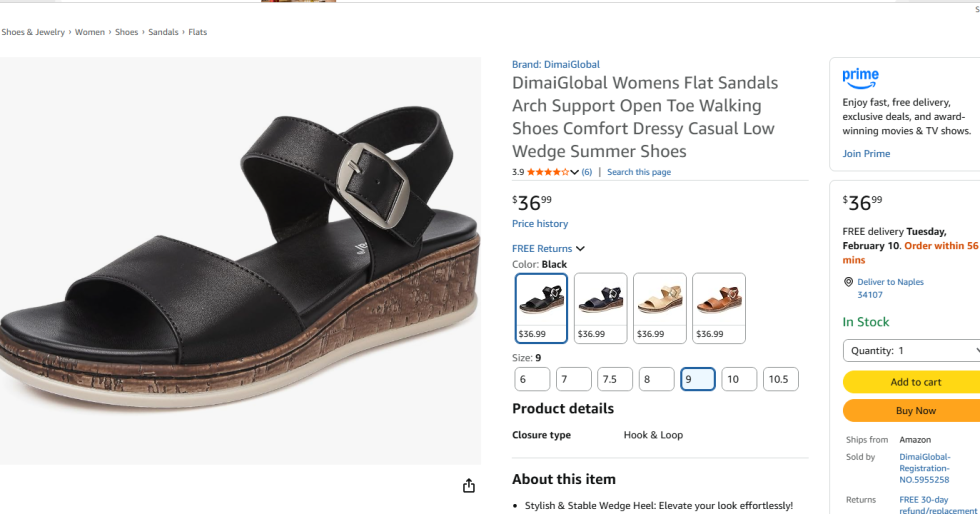Click the main black sandal product image
Viewport: 980px width, 514px height.
coord(240,260)
